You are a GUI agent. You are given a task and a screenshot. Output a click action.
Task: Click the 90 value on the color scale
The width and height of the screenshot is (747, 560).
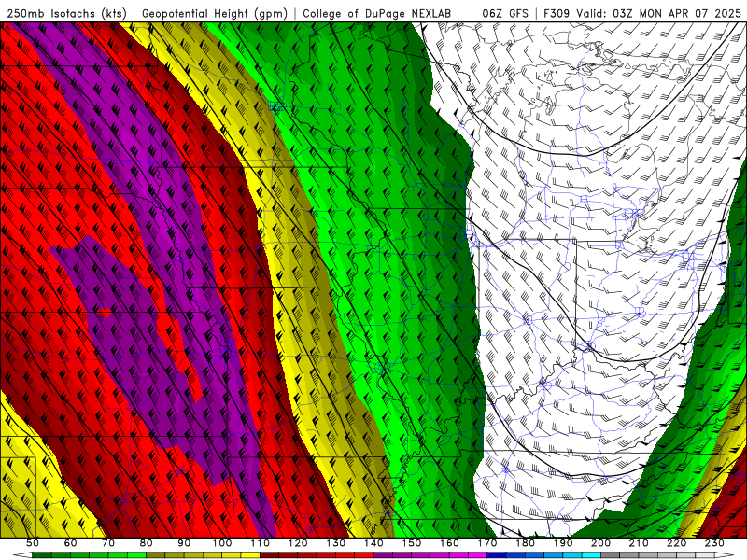coord(184,543)
